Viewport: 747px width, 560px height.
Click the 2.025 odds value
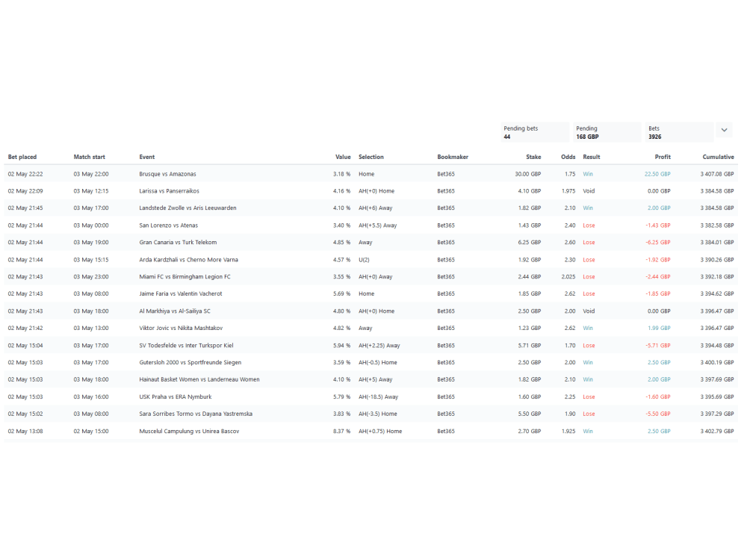[x=568, y=277]
